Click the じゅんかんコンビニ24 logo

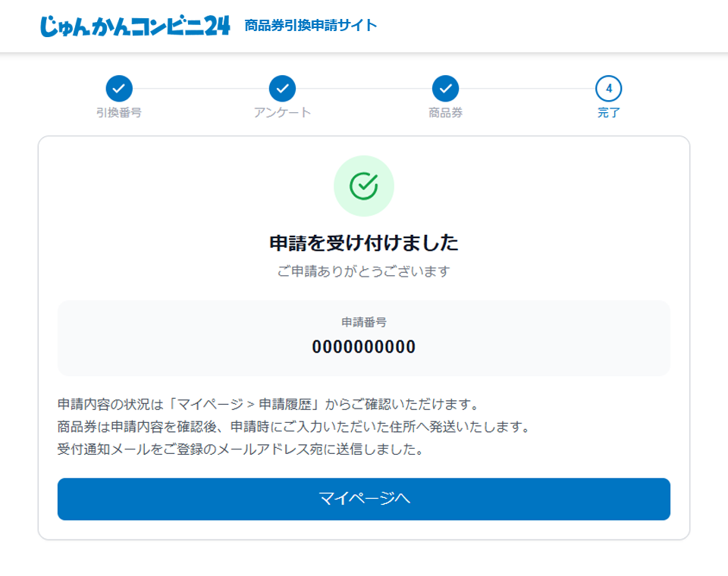coord(135,26)
